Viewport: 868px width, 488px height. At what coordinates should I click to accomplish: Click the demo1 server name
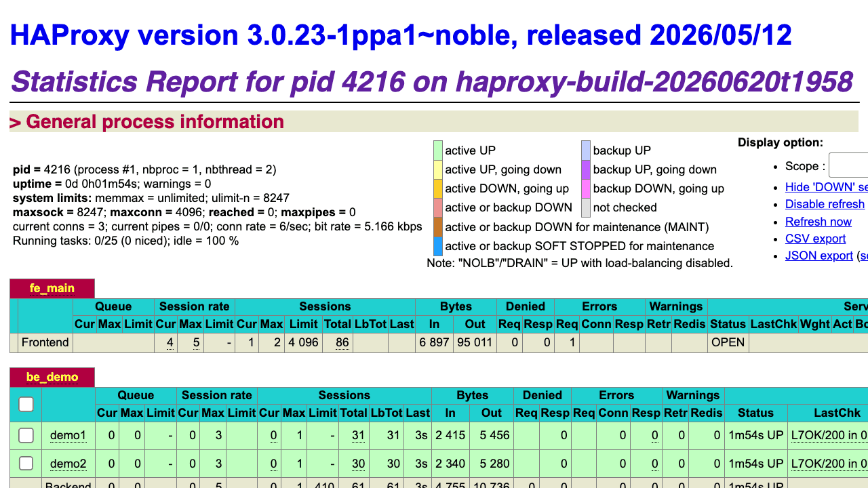point(68,436)
